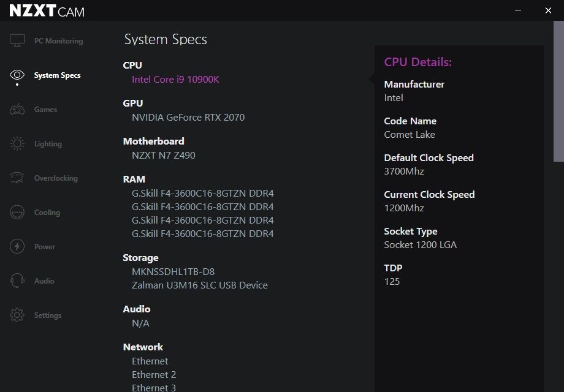
Task: Open PC Monitoring via monitor icon
Action: point(17,40)
